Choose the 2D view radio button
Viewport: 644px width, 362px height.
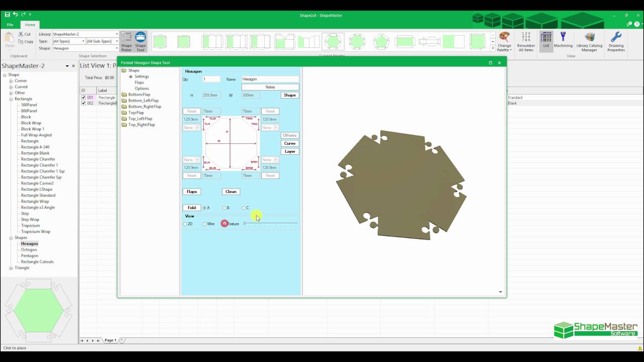[x=185, y=224]
